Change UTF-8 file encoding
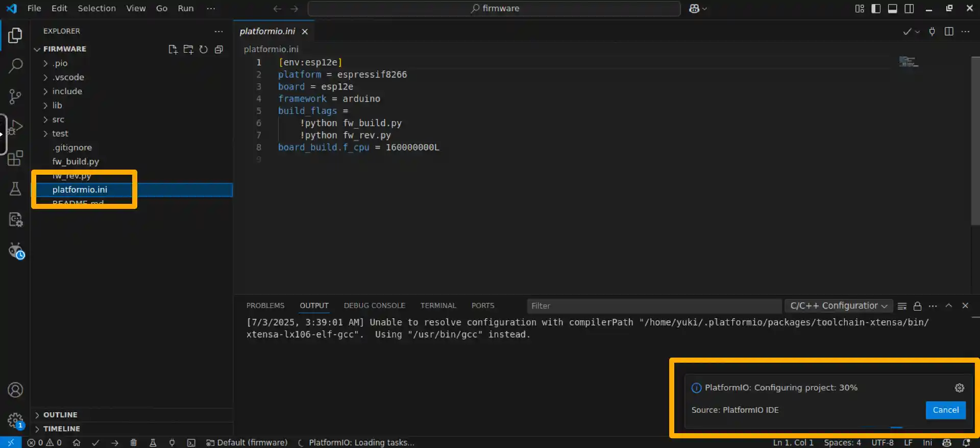Image resolution: width=980 pixels, height=448 pixels. pos(883,442)
